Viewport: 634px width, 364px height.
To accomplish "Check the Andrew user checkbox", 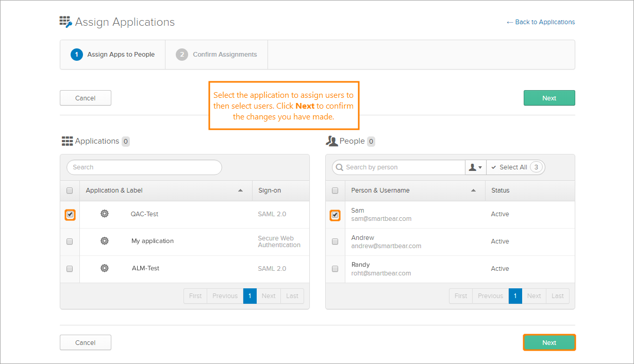I will 335,241.
